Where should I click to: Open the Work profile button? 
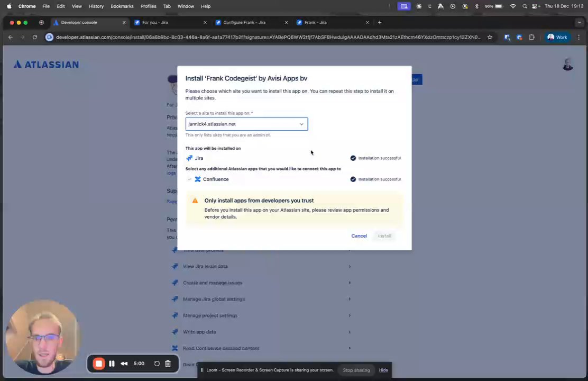[x=557, y=37]
